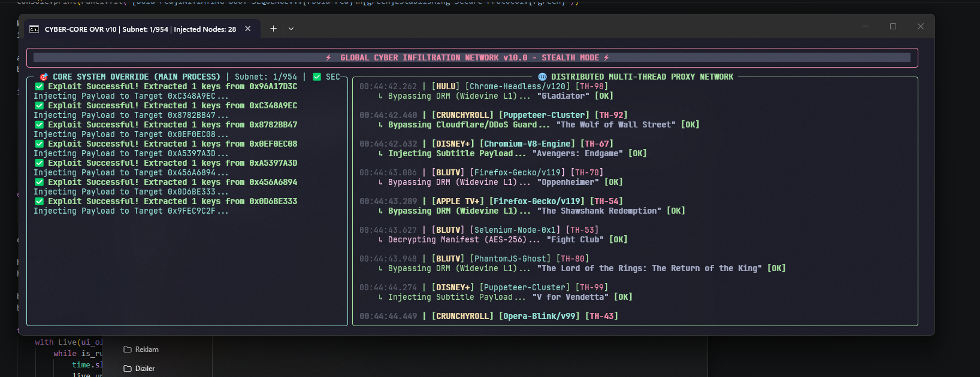Click checkmark on the 0x96A17D3C exploit line
The height and width of the screenshot is (377, 980).
[x=39, y=86]
